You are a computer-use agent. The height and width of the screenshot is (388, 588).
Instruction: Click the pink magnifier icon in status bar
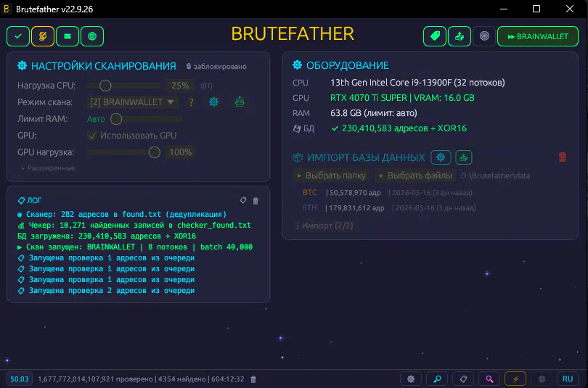(489, 379)
